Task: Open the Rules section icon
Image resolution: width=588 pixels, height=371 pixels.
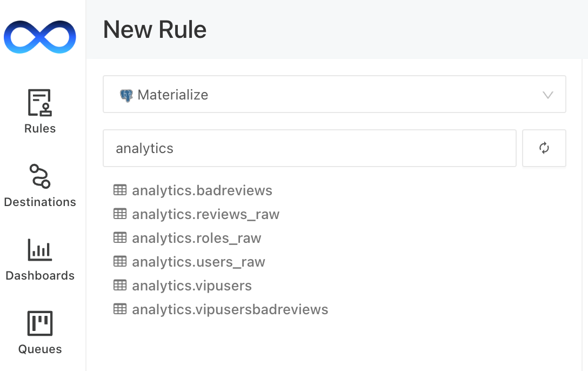Action: (x=40, y=103)
